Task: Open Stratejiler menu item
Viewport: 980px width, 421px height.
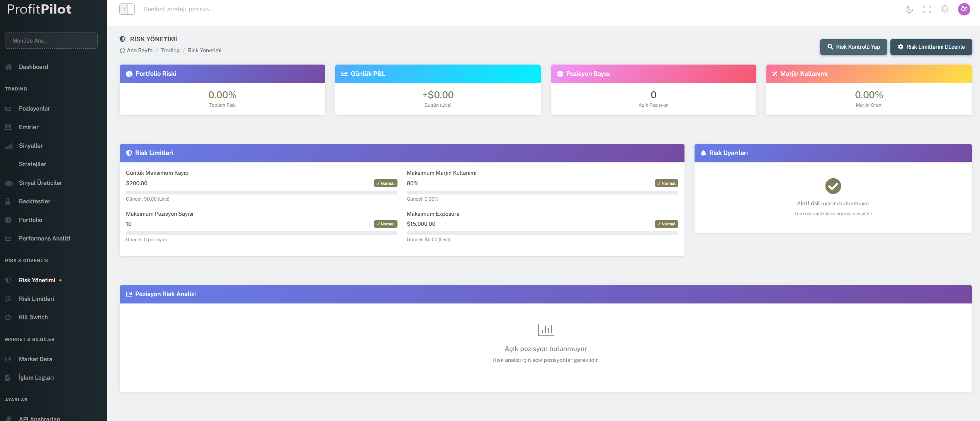Action: pyautogui.click(x=32, y=164)
